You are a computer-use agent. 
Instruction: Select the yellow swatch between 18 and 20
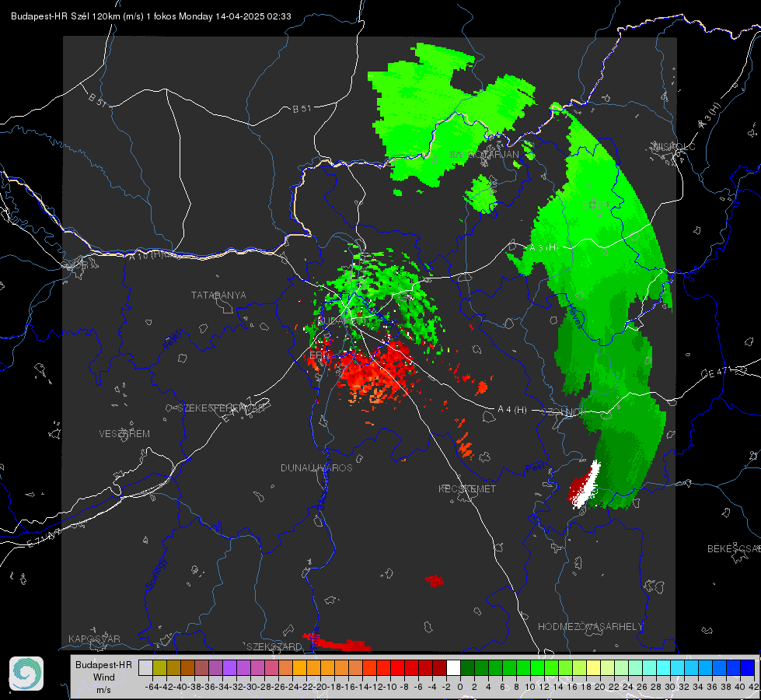tap(593, 667)
